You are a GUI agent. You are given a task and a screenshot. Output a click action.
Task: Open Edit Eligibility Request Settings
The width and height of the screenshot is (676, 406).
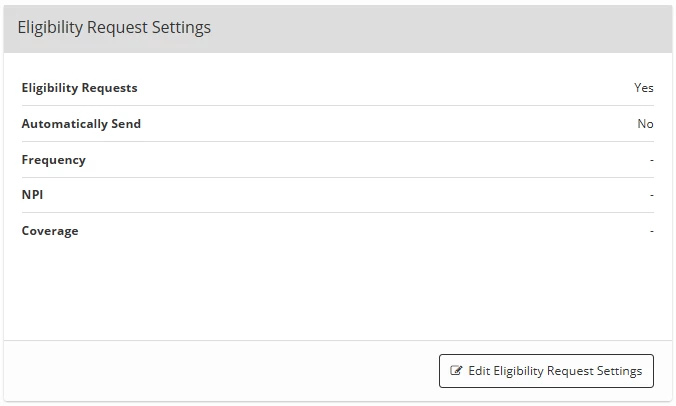coord(546,371)
